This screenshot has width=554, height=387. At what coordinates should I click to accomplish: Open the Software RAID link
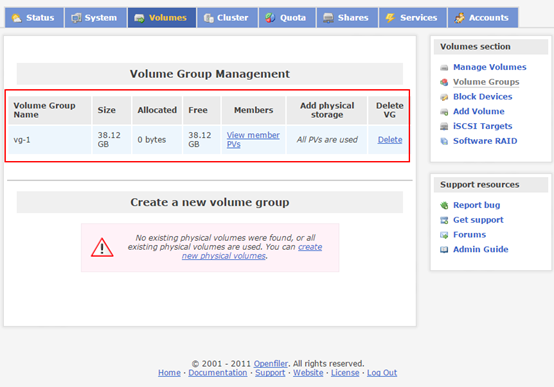coord(485,141)
